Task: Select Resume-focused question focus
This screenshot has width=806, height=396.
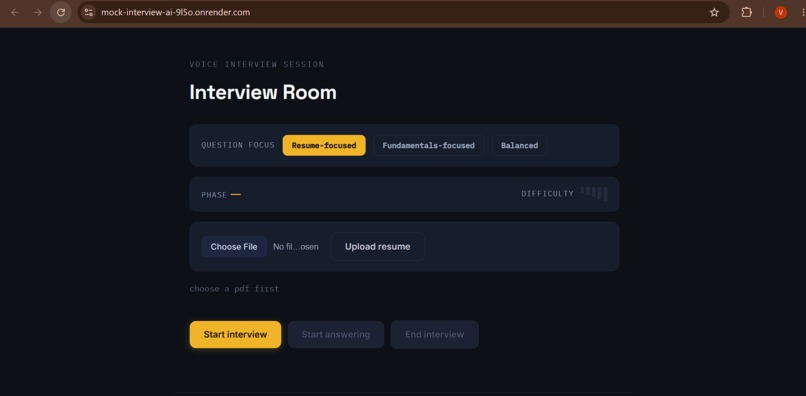Action: click(324, 146)
